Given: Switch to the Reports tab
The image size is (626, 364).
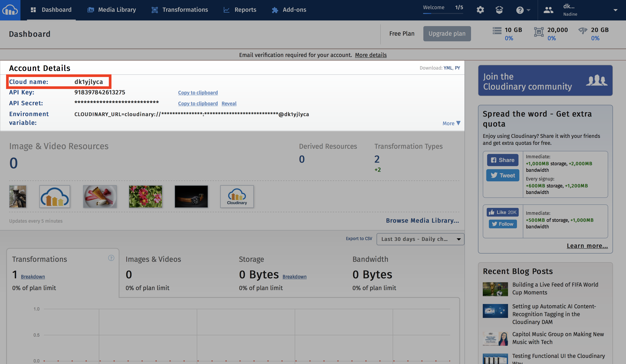Looking at the screenshot, I should click(x=240, y=10).
